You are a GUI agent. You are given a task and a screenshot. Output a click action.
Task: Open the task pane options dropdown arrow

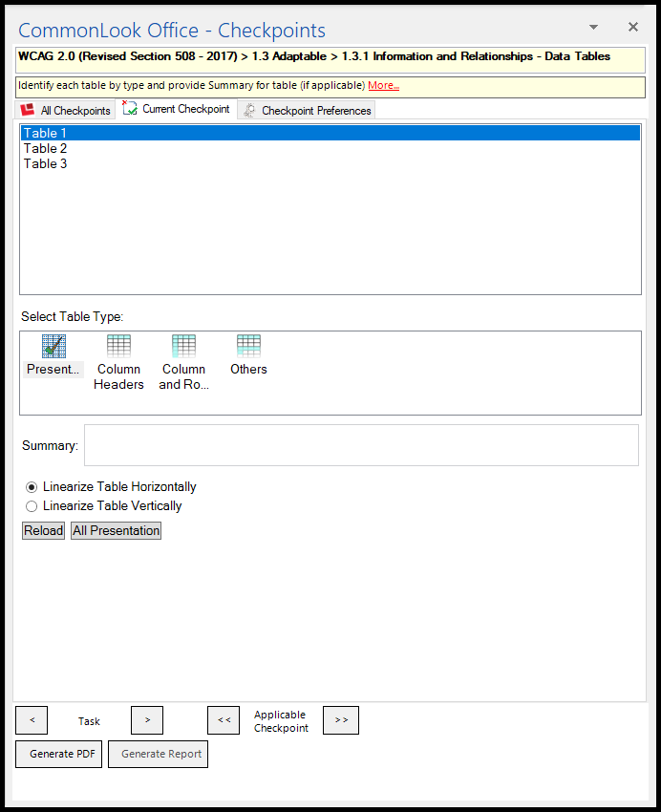594,27
